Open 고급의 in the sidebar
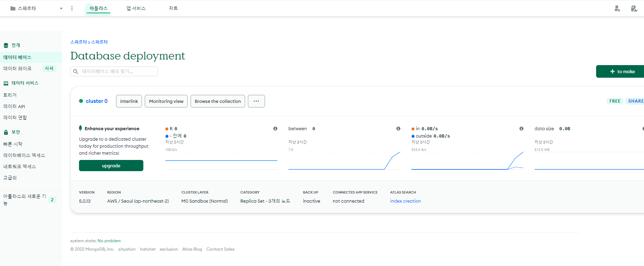This screenshot has height=266, width=644. (x=10, y=178)
